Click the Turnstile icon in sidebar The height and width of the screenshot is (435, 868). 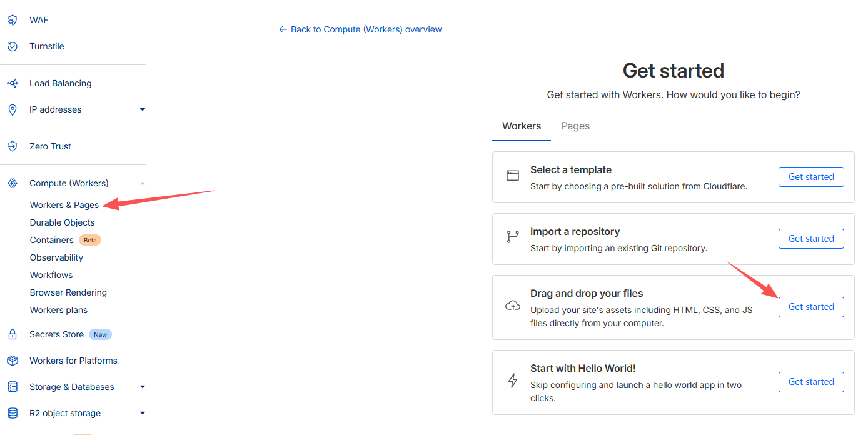(x=12, y=46)
